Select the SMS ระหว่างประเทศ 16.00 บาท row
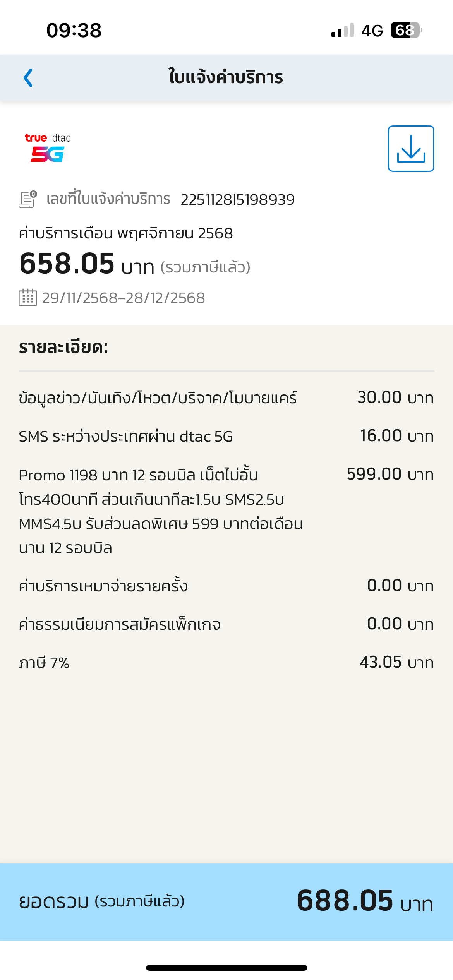Image resolution: width=453 pixels, height=980 pixels. click(x=226, y=436)
